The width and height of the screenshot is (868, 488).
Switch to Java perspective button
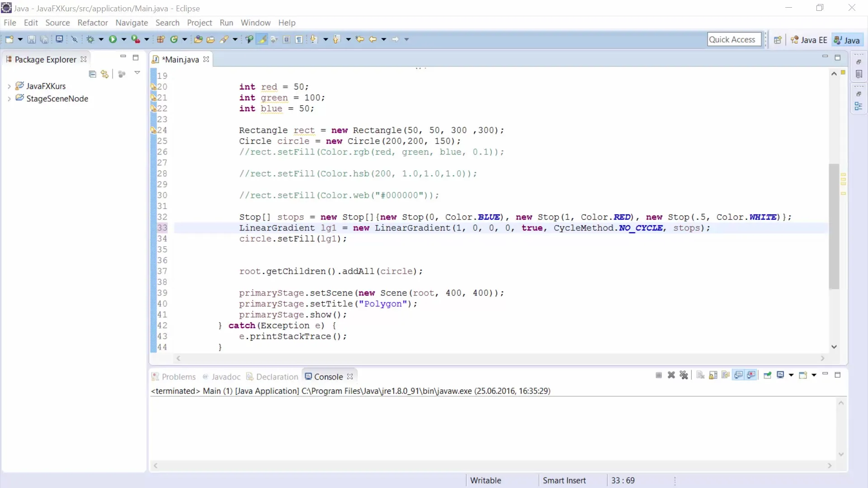pos(847,40)
